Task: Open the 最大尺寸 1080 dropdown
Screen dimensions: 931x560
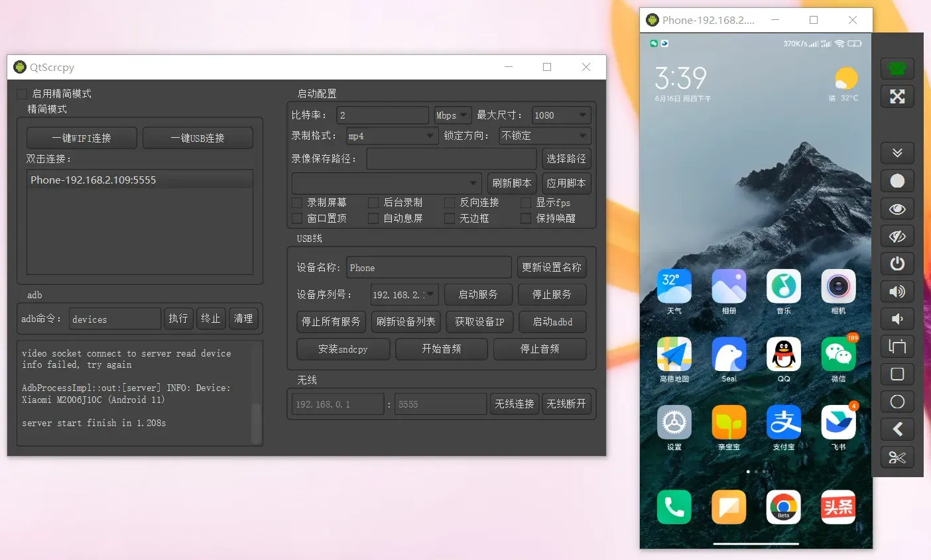Action: click(x=562, y=115)
